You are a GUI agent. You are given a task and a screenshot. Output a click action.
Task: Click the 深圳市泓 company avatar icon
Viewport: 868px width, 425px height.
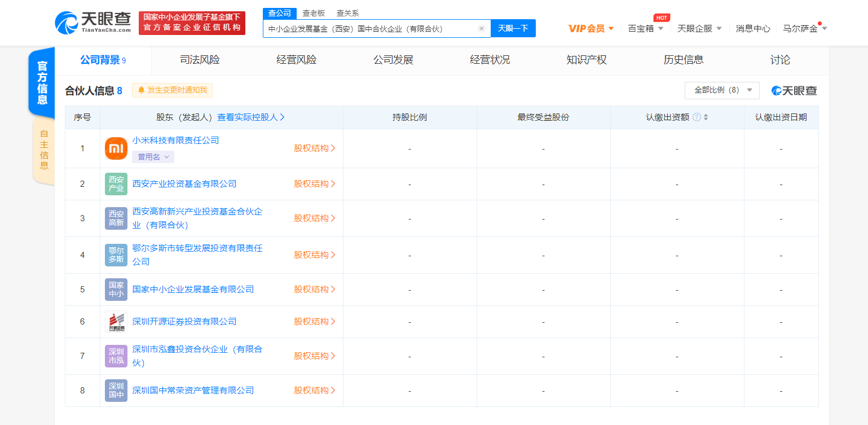pos(116,356)
